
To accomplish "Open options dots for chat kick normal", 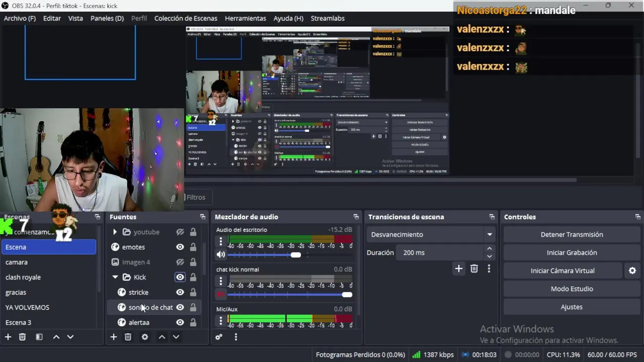I will pyautogui.click(x=220, y=281).
